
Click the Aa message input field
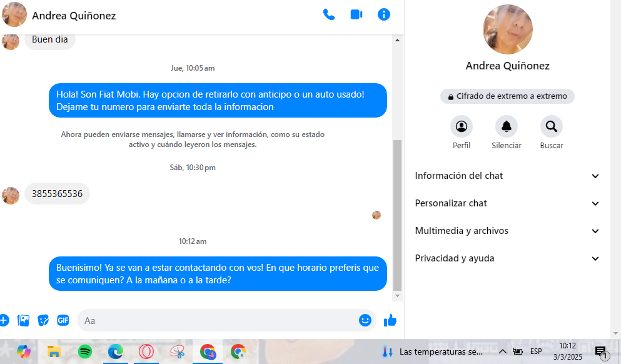[218, 320]
